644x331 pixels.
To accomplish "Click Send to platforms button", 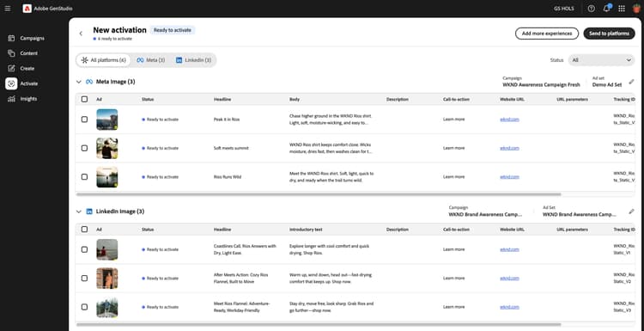I will pos(609,34).
